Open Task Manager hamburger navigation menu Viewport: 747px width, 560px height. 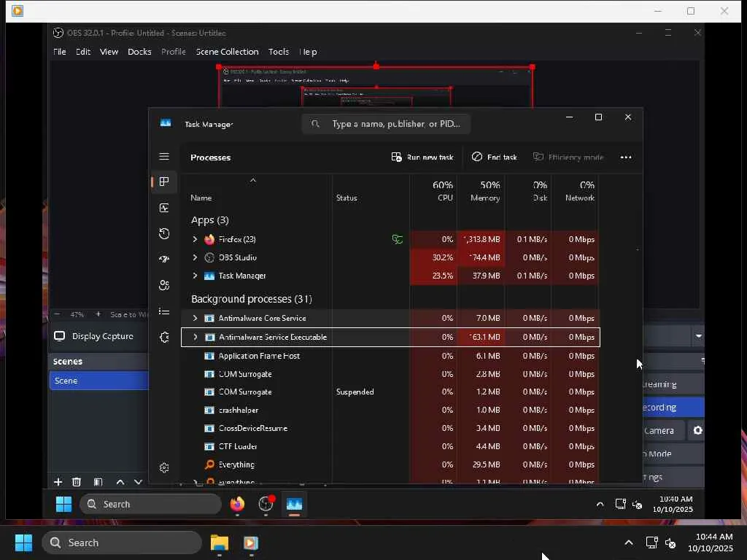[164, 157]
